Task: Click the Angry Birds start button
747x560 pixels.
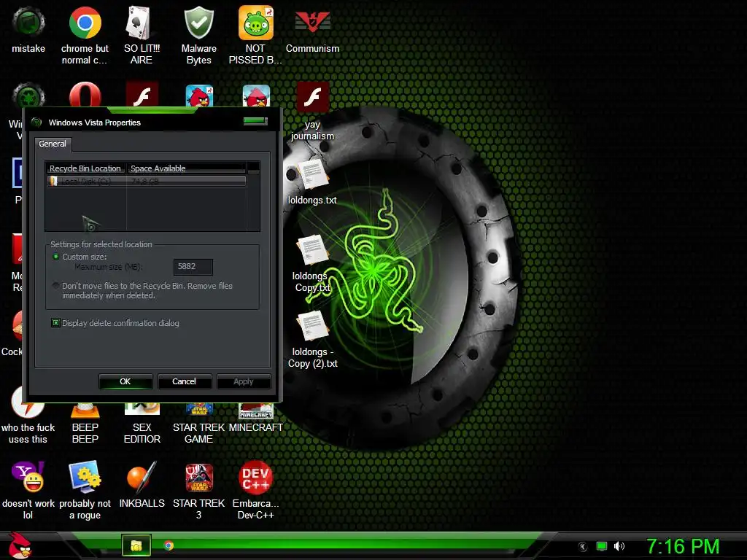Action: (x=19, y=545)
